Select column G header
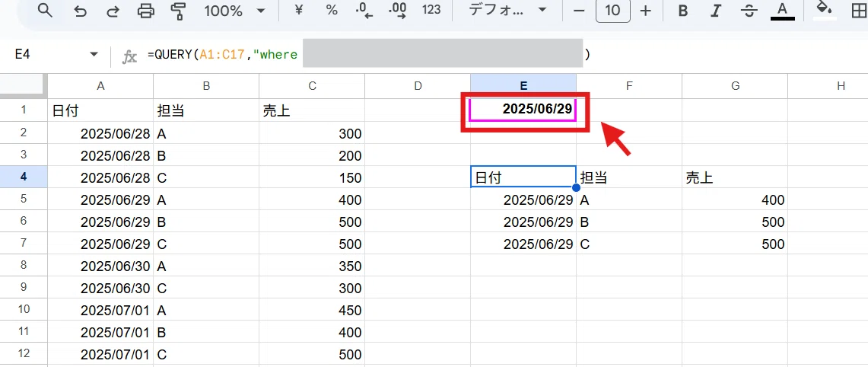The width and height of the screenshot is (868, 367). (735, 86)
